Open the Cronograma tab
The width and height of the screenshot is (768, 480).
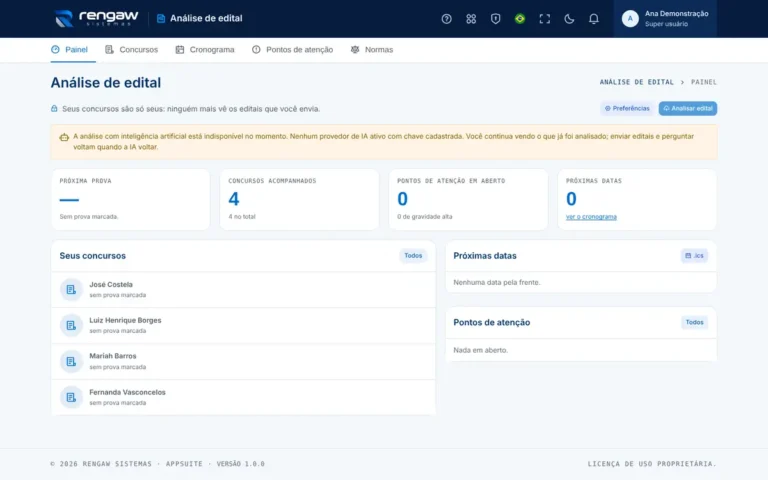point(205,49)
